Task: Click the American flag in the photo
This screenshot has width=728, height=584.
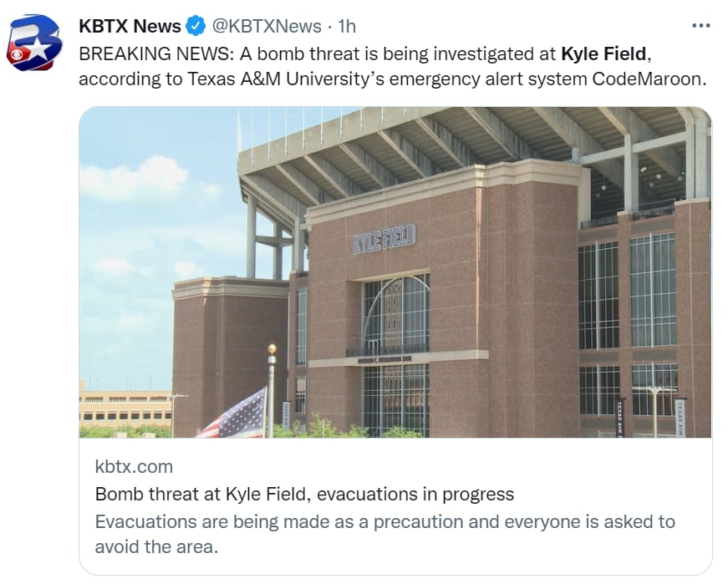Action: click(x=233, y=415)
